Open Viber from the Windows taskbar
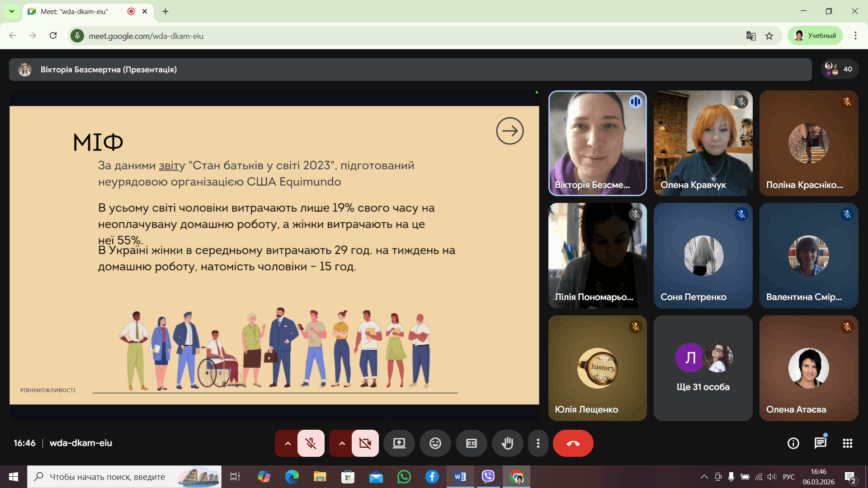Screen dimensions: 868x488 (x=488, y=477)
